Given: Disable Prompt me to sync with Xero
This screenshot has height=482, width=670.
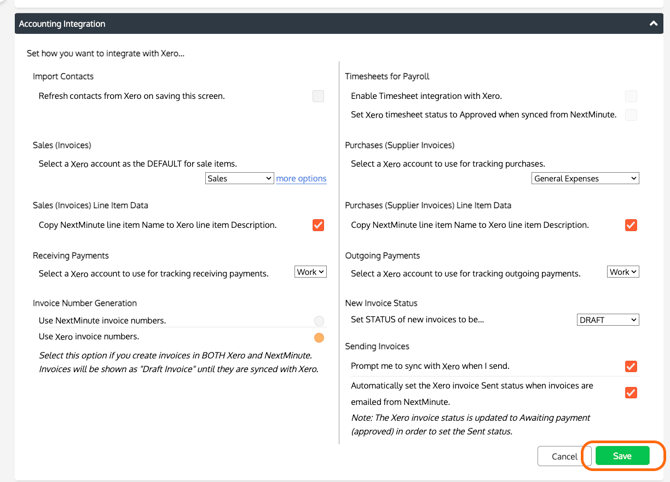Looking at the screenshot, I should pyautogui.click(x=631, y=367).
